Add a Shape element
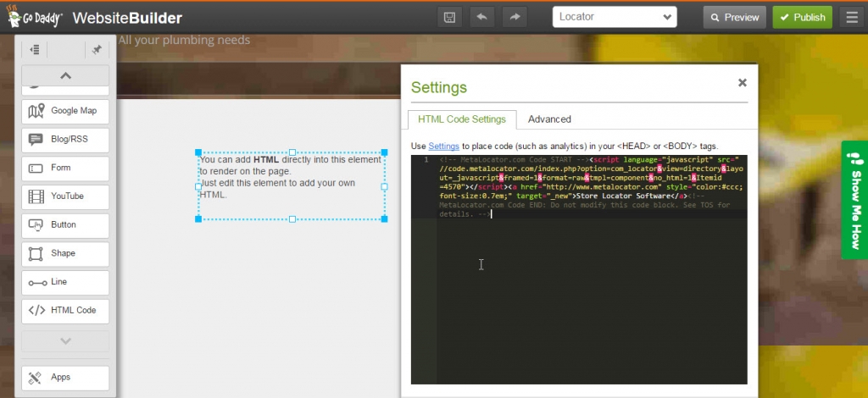868x398 pixels. tap(65, 254)
